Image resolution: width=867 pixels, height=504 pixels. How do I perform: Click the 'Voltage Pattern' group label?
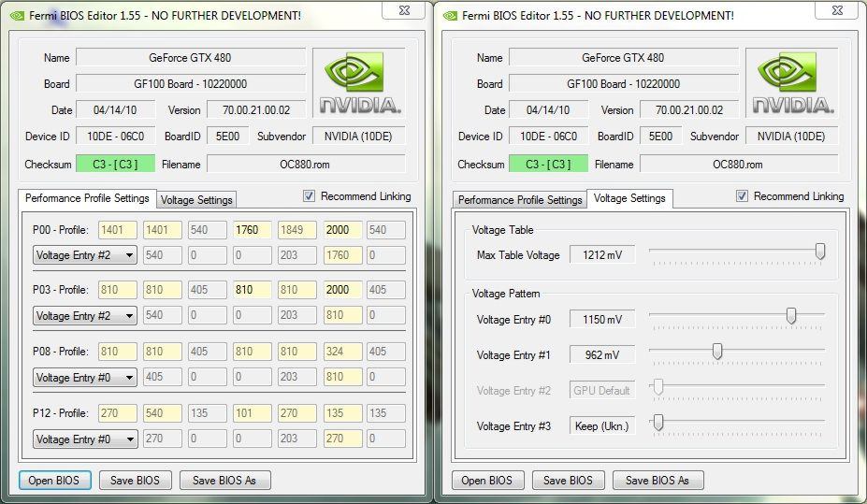[x=505, y=294]
